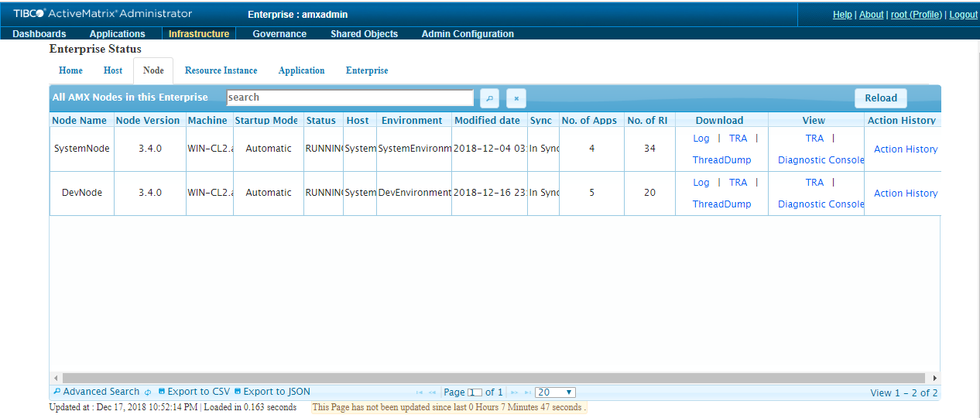Switch to the Application tab
Viewport: 980px width, 418px height.
[302, 70]
